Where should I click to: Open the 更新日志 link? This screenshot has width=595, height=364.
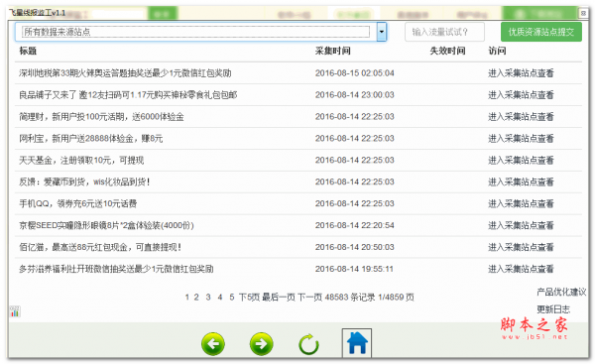point(553,309)
